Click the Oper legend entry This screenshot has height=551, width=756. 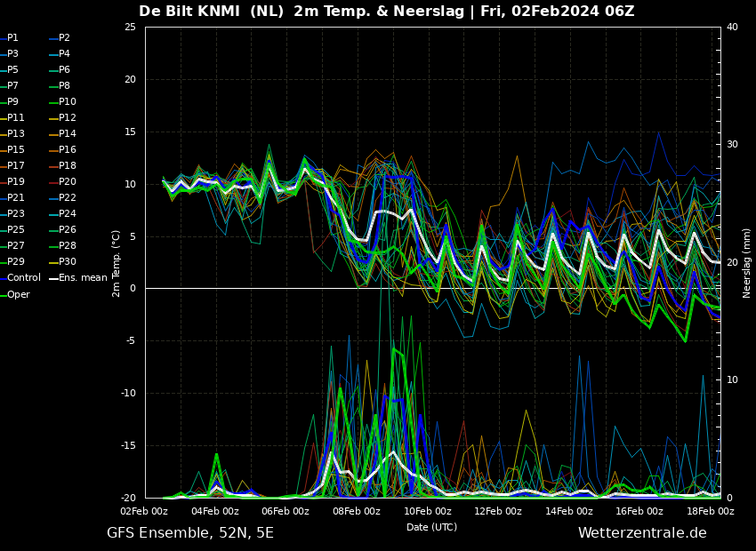(x=18, y=294)
